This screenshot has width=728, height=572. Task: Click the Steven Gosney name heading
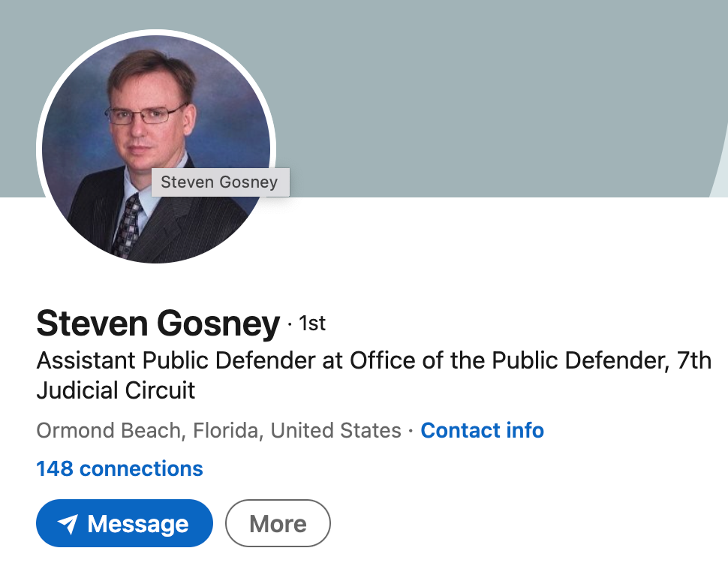(x=158, y=324)
